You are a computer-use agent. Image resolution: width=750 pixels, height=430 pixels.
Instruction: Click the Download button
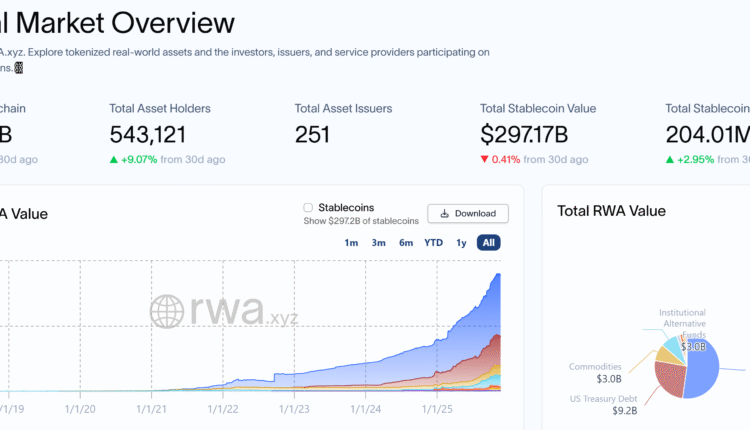[468, 213]
